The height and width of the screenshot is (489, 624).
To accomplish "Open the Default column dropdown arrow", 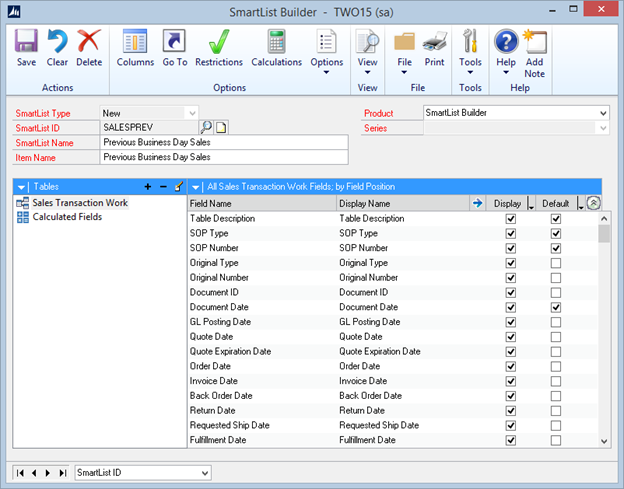I will [580, 204].
